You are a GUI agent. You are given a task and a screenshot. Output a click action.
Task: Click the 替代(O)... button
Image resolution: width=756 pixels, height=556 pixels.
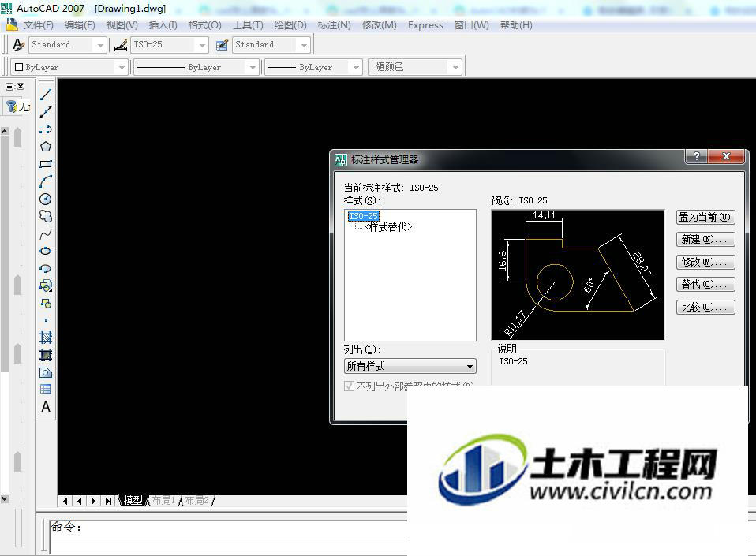click(705, 284)
